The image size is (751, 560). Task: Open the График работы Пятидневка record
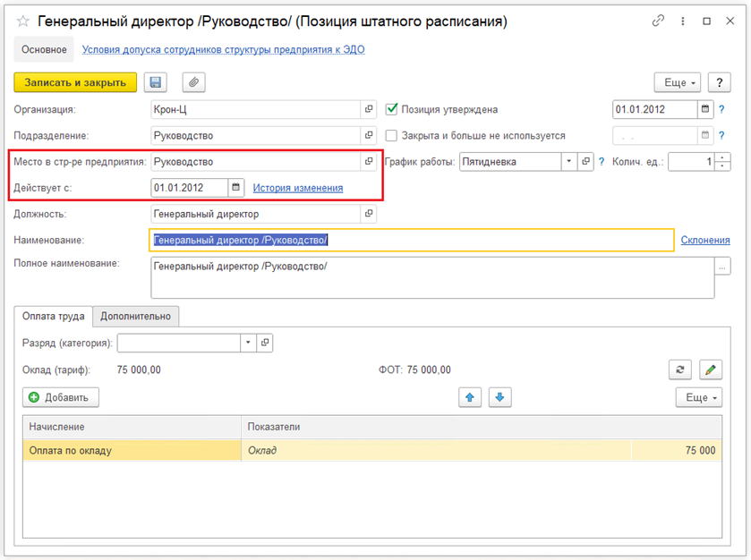click(x=585, y=161)
